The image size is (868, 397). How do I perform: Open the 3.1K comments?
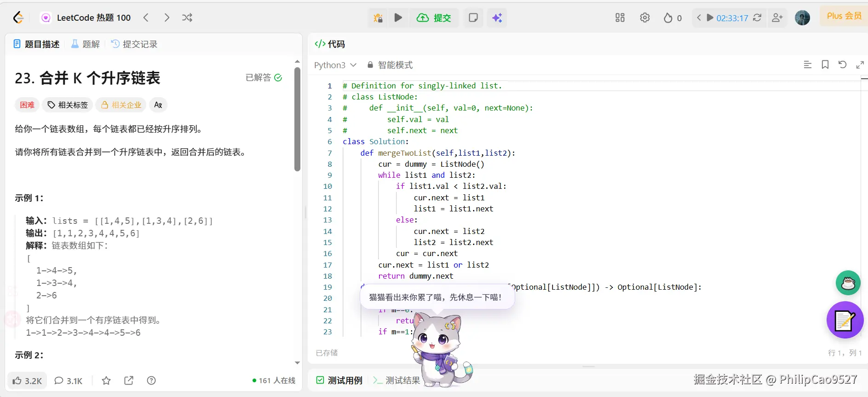[69, 380]
